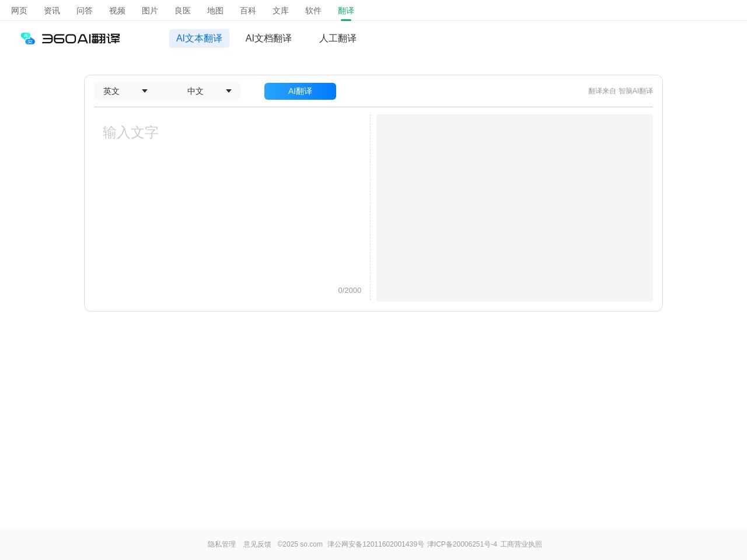Select the 人工翻译 tab

point(337,38)
